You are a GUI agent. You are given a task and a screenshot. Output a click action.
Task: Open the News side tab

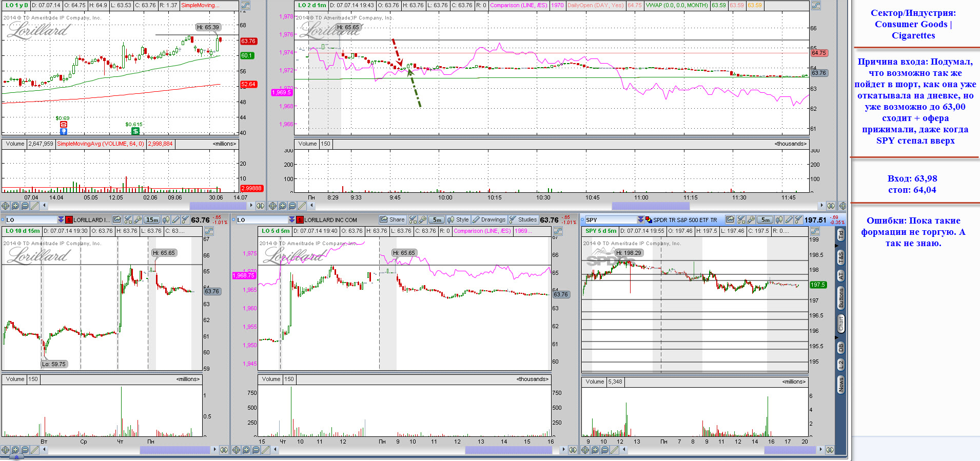click(x=841, y=384)
